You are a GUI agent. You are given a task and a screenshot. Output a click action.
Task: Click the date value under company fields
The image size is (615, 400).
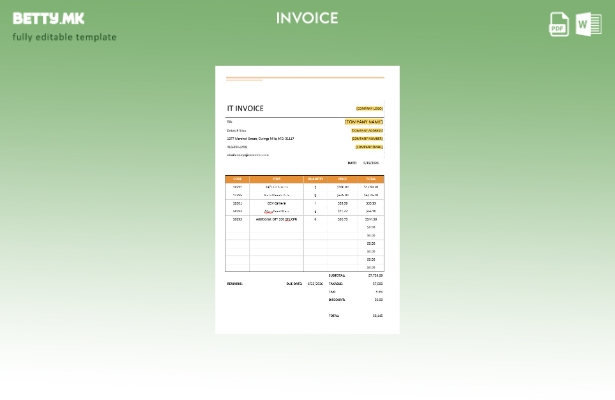tap(370, 162)
